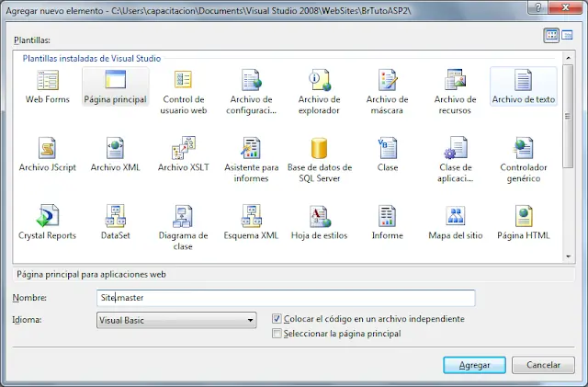Select the Archivo JScript template
This screenshot has width=588, height=387.
click(x=48, y=154)
